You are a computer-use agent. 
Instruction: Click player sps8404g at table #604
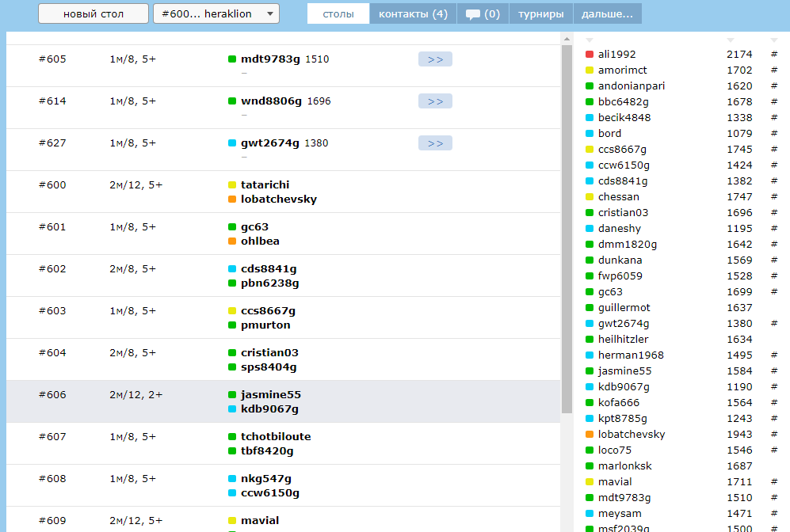point(269,367)
